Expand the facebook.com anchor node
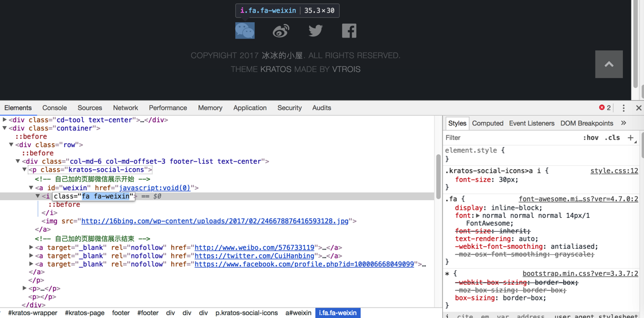This screenshot has height=318, width=644. tap(31, 264)
